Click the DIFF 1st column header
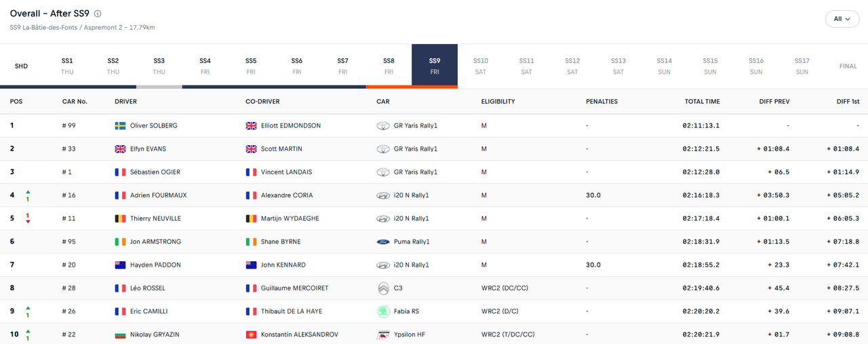 848,102
